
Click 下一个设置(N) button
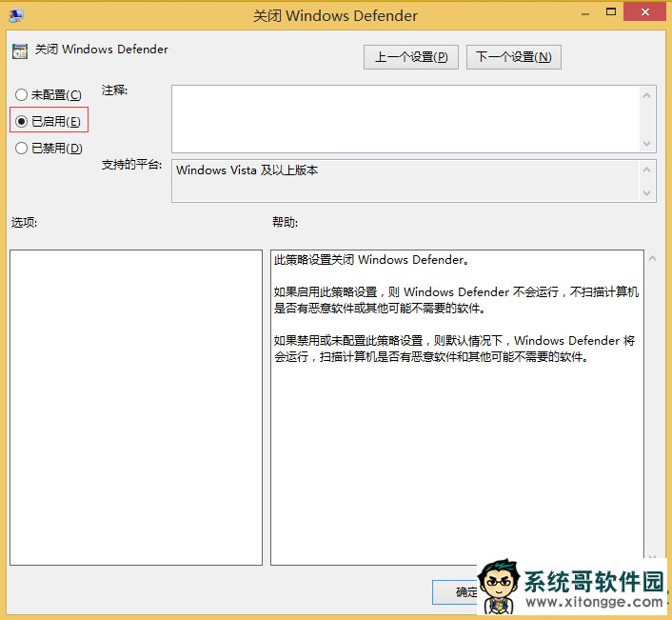(513, 57)
